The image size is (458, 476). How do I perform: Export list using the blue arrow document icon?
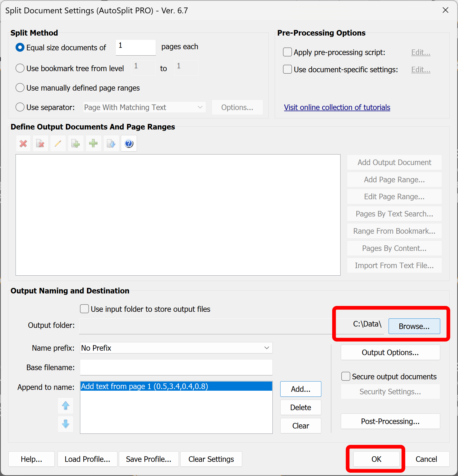111,143
